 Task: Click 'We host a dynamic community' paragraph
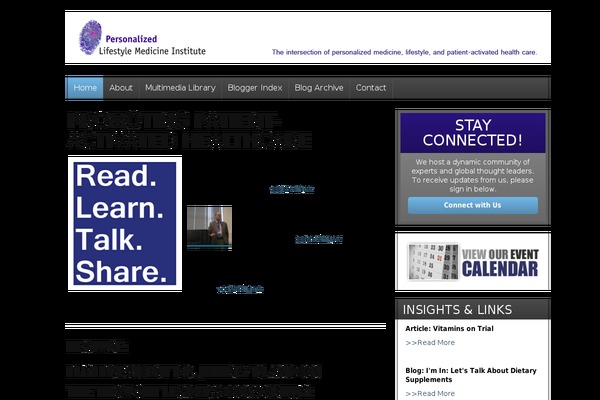[x=473, y=175]
